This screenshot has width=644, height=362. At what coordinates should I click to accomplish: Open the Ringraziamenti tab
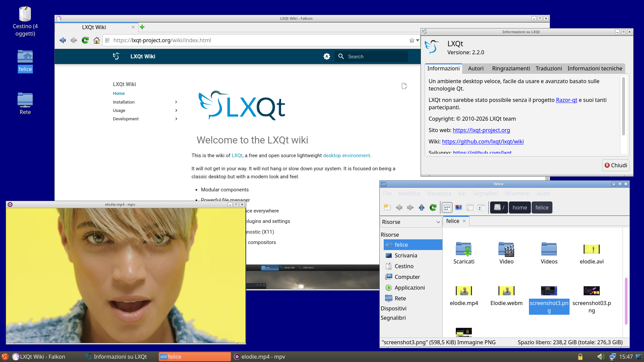click(511, 68)
